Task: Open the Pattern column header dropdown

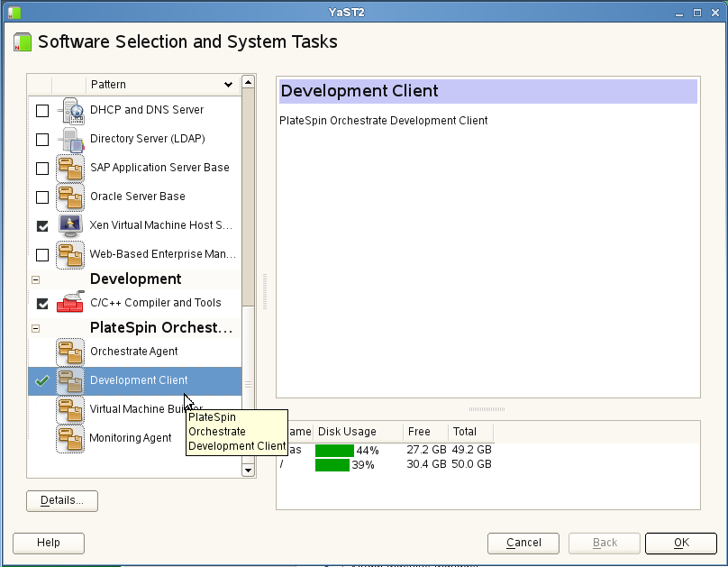Action: pos(228,85)
